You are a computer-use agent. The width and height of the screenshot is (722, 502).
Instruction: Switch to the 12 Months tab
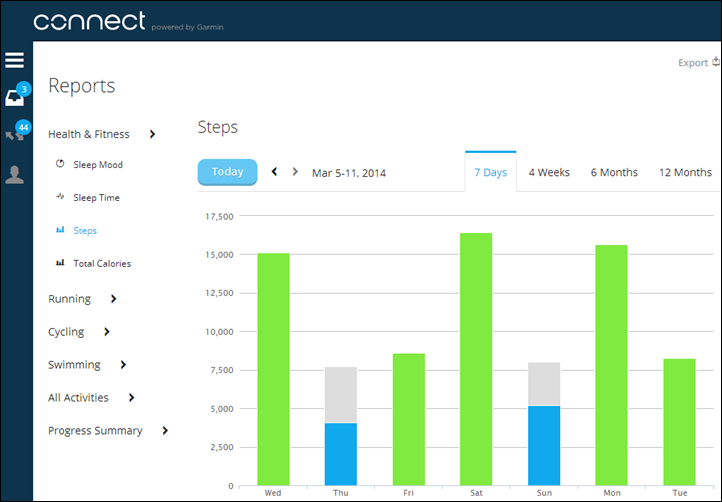coord(685,172)
